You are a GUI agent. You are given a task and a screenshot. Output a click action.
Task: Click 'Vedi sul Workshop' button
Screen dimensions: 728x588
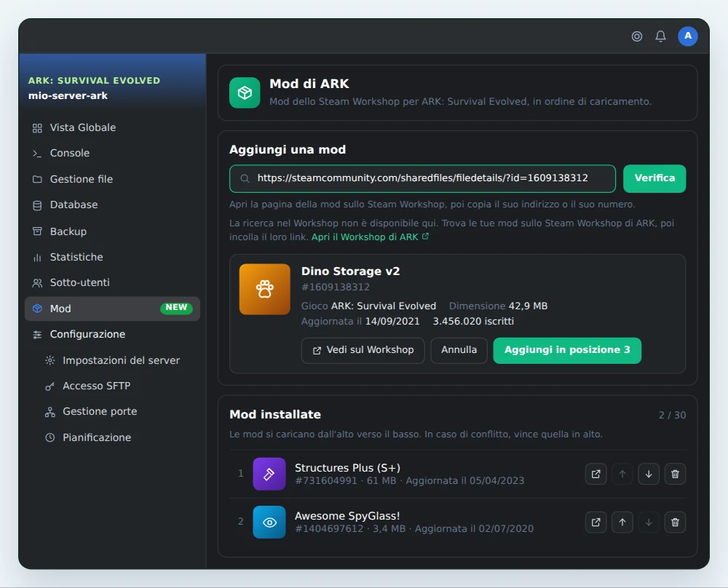coord(363,350)
